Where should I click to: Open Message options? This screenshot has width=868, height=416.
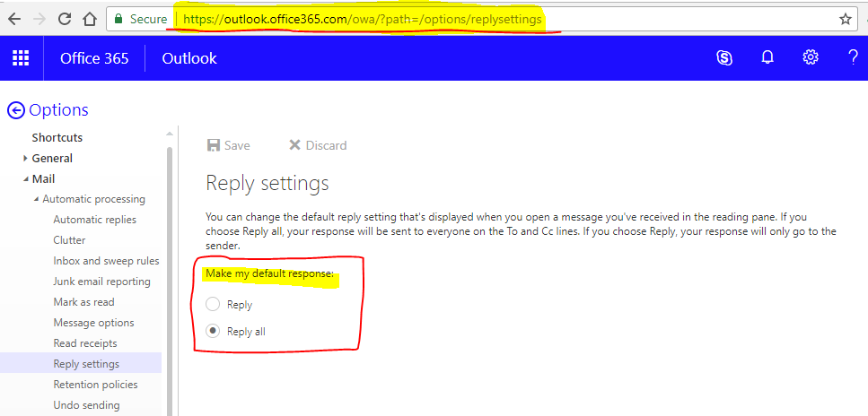point(93,323)
